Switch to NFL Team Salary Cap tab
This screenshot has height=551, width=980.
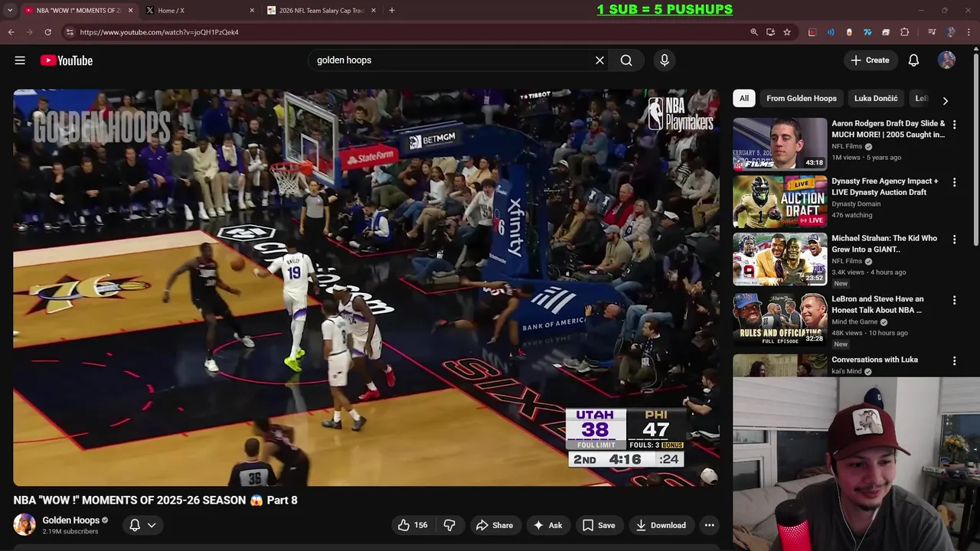click(x=322, y=11)
